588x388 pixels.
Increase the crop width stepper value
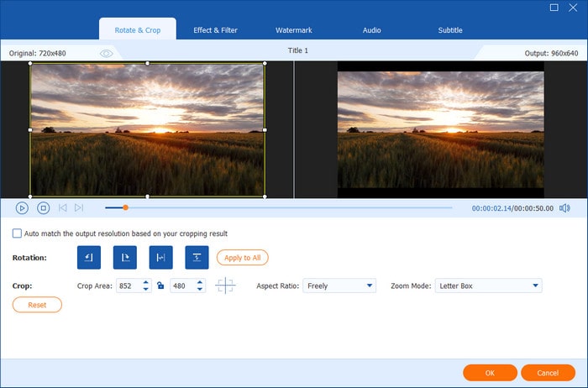[146, 282]
